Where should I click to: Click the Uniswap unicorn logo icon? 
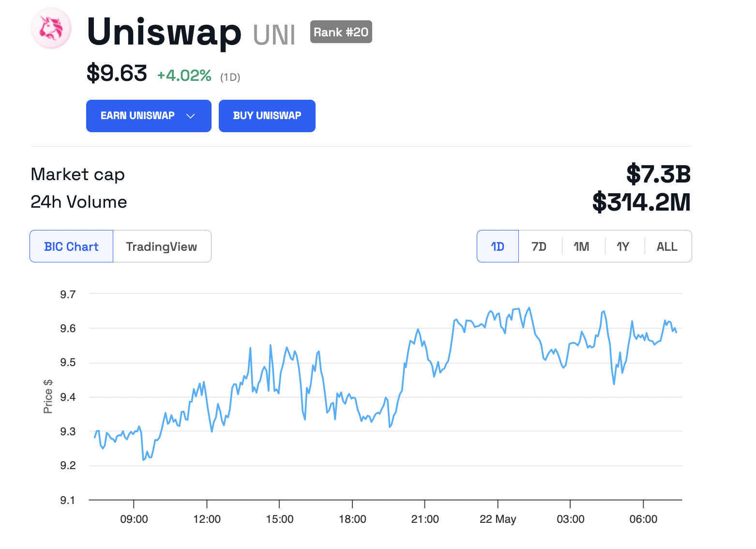coord(51,28)
